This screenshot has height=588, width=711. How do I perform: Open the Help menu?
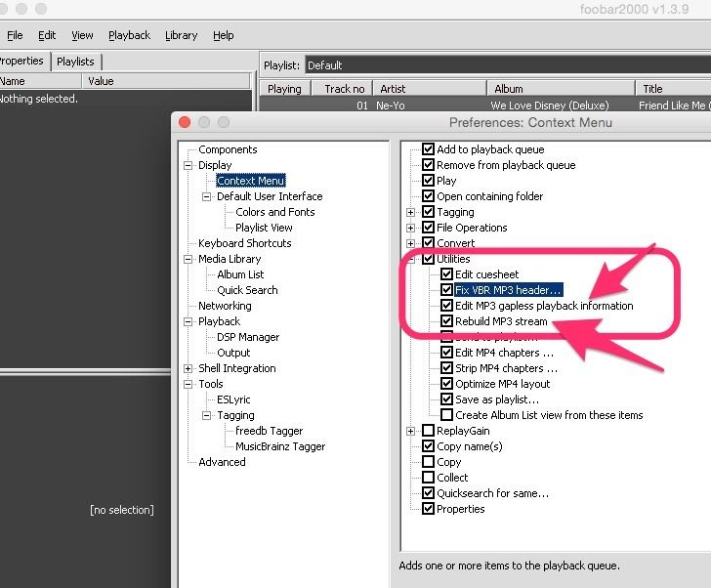tap(223, 35)
